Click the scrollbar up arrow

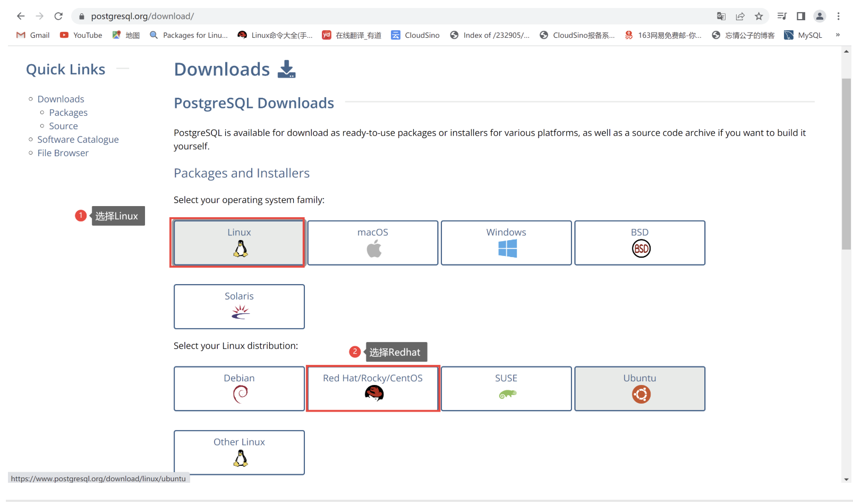point(846,51)
